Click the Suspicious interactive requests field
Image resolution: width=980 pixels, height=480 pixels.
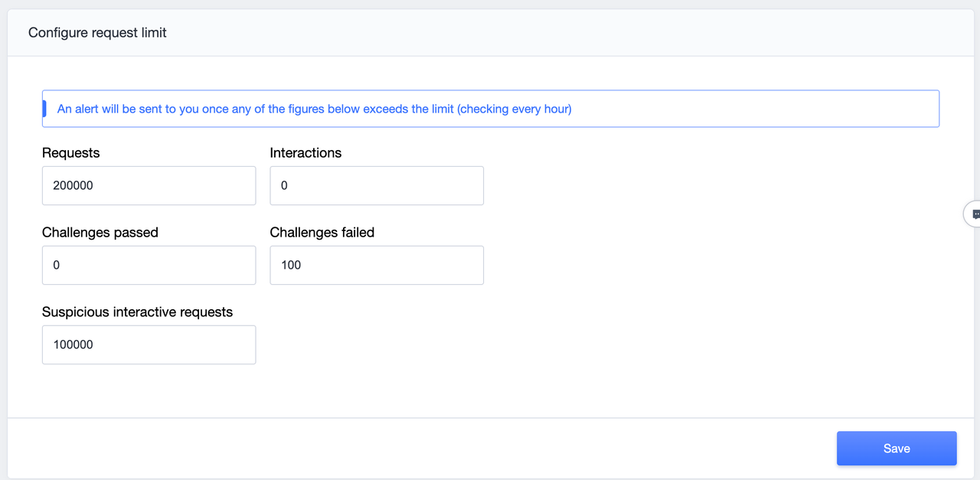[149, 344]
